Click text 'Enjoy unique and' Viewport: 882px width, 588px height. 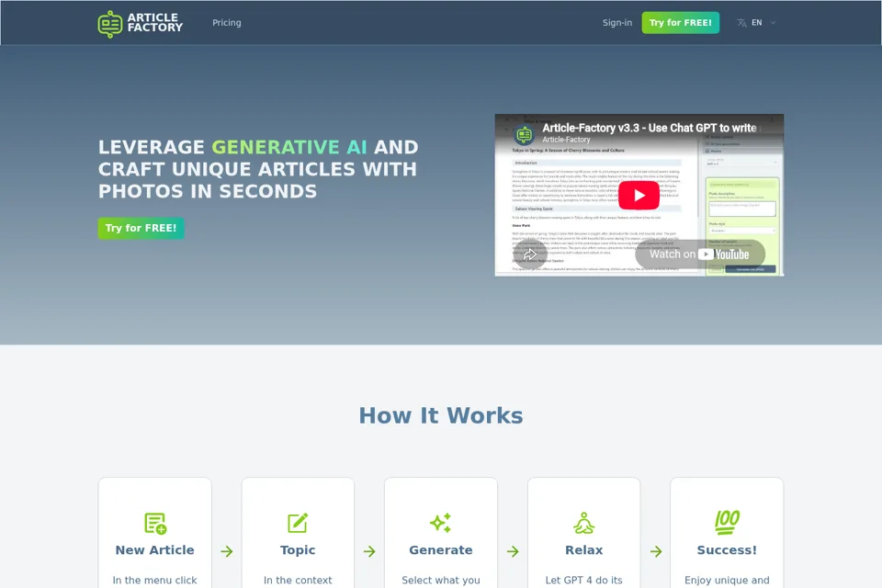727,580
